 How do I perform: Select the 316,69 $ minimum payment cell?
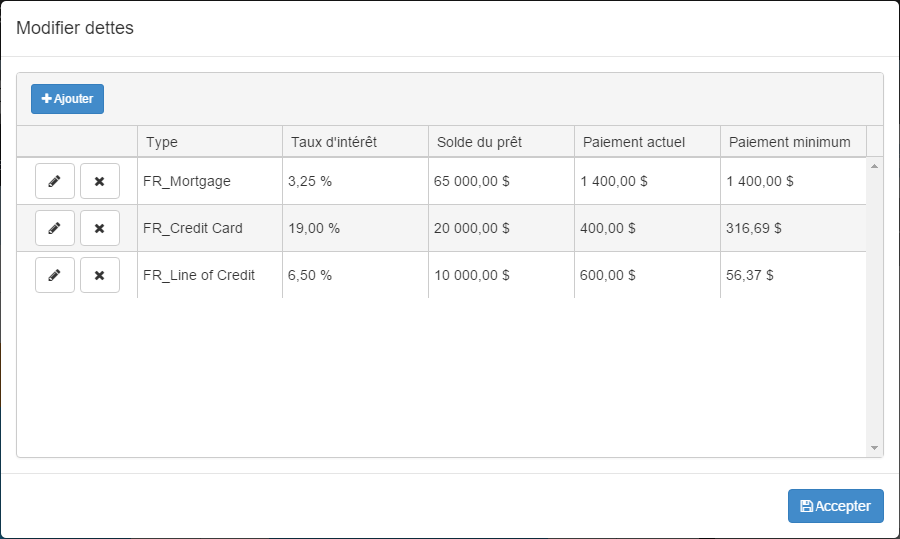coord(754,228)
